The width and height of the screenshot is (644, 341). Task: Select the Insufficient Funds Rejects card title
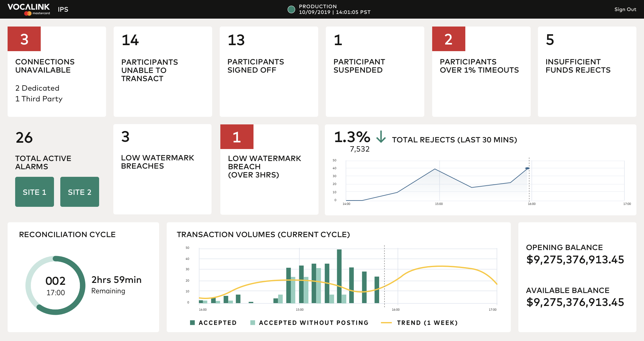click(578, 66)
